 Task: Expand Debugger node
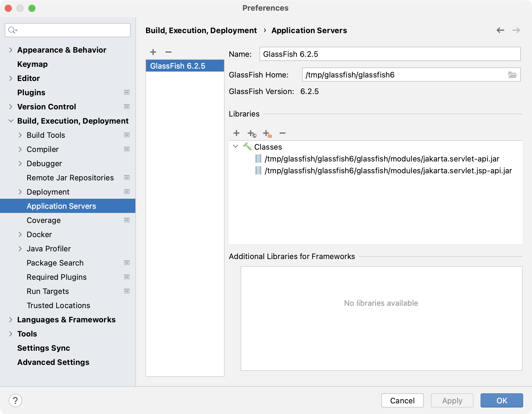[20, 164]
